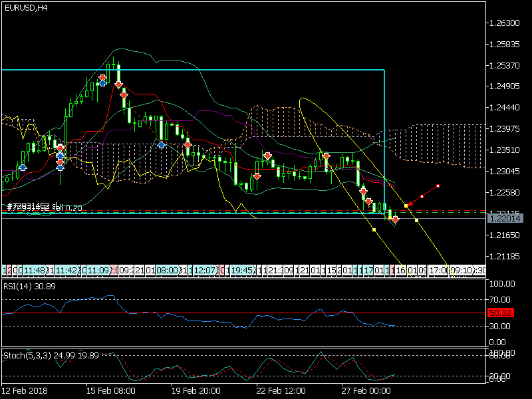The image size is (532, 399).
Task: Click the red sell arrow near 1.23510 before 22 Feb
Action: 267,156
